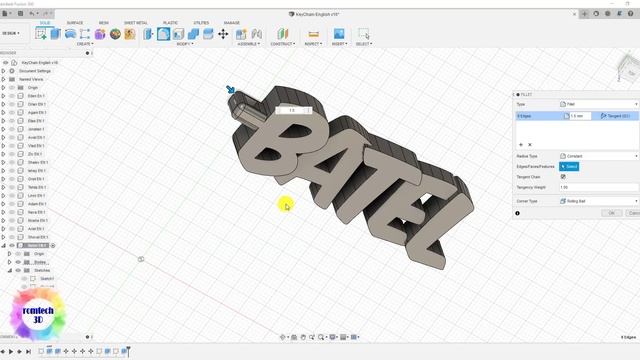Click the plus button to add selection set

point(521,144)
